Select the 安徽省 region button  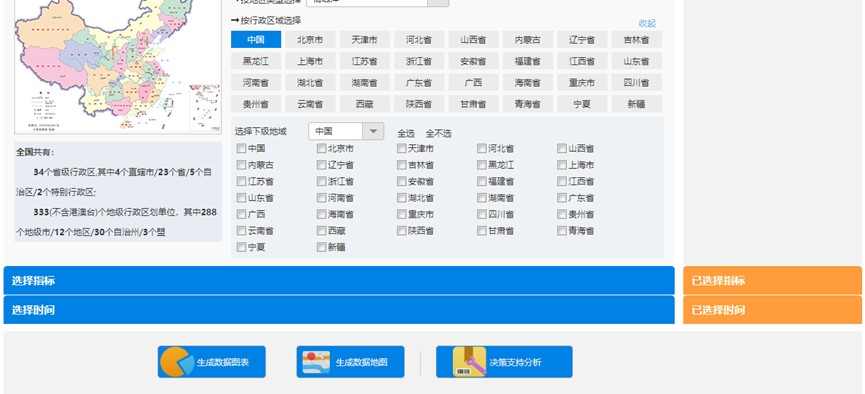(473, 61)
